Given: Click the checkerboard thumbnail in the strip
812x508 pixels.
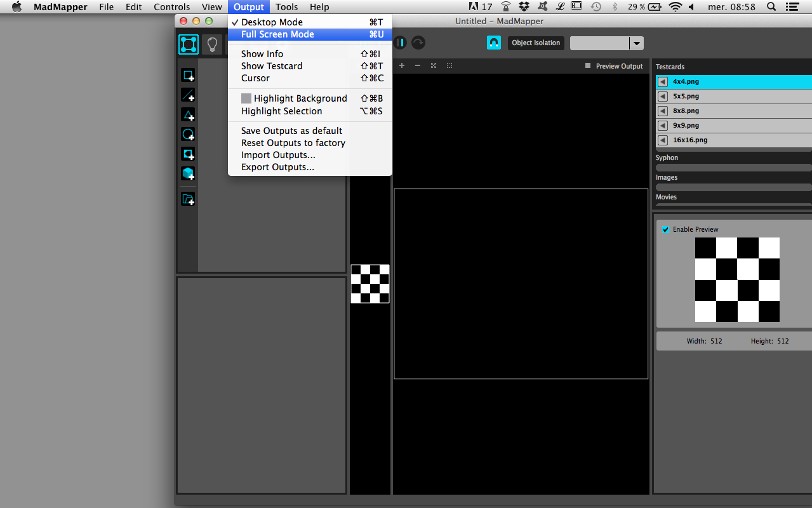Looking at the screenshot, I should [x=370, y=284].
